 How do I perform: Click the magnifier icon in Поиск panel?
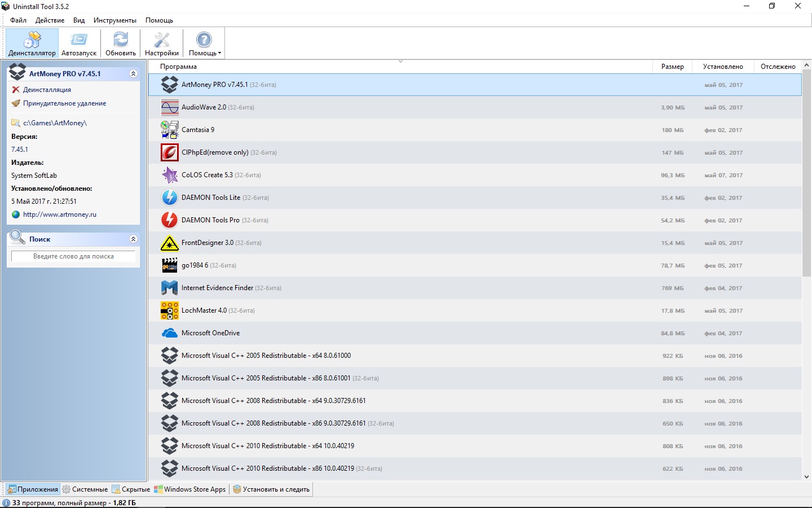(x=17, y=237)
